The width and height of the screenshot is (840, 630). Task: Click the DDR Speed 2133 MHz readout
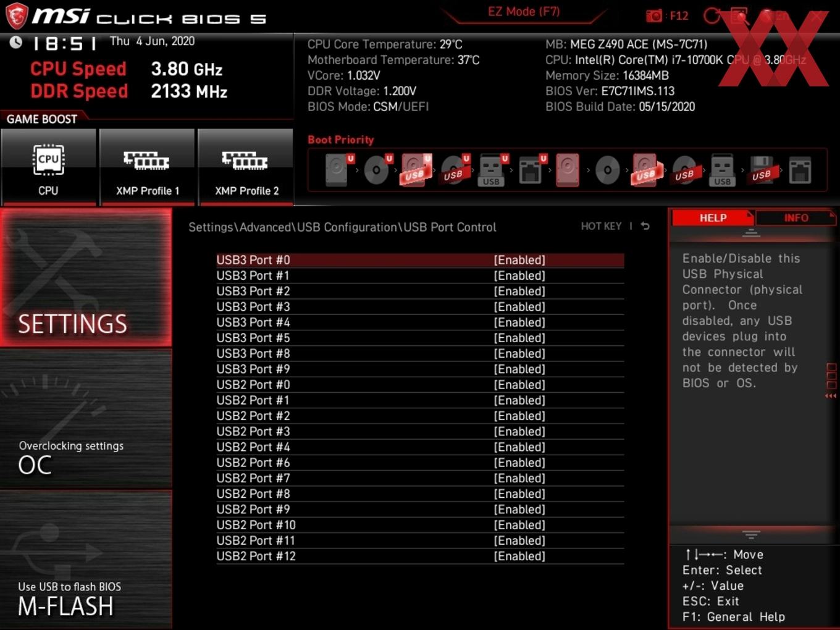pos(129,91)
